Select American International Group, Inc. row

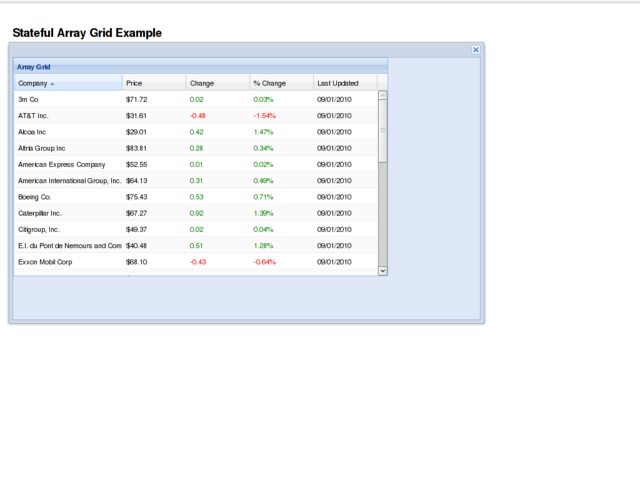point(196,180)
